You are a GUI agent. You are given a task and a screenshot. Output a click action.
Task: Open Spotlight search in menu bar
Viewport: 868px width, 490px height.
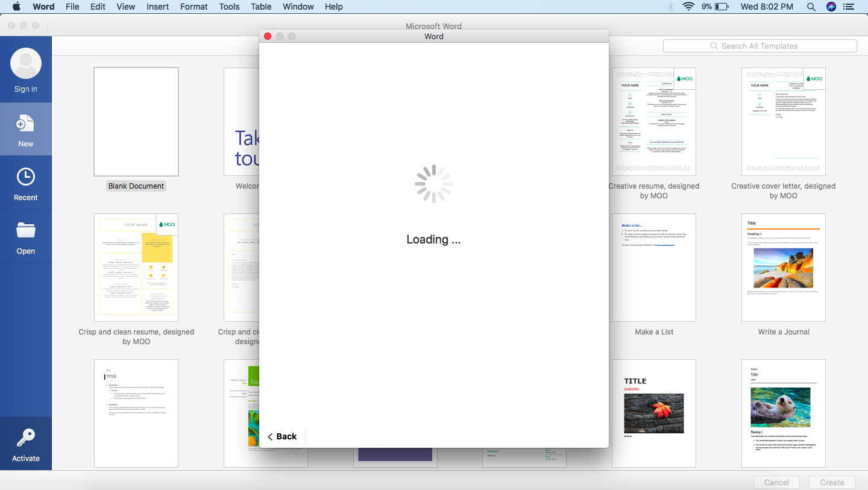[x=811, y=7]
